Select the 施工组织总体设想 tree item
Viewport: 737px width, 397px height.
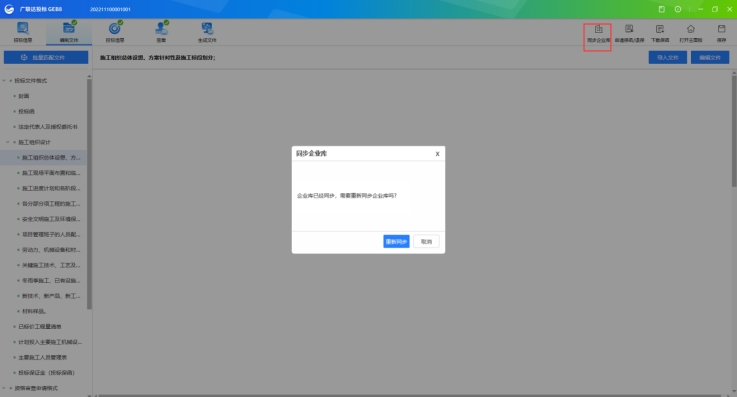click(51, 157)
